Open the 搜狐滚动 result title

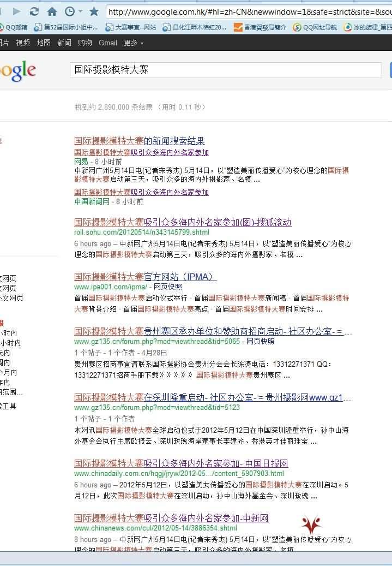point(183,222)
